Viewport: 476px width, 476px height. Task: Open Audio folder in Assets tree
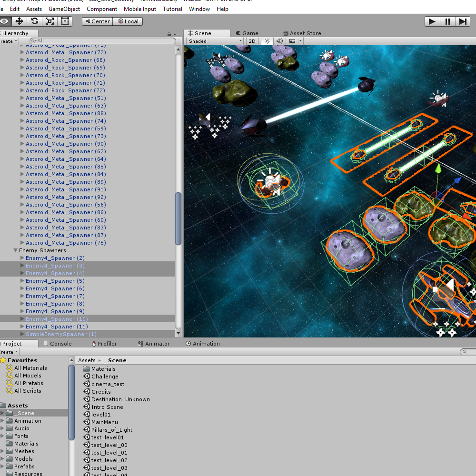[x=22, y=428]
